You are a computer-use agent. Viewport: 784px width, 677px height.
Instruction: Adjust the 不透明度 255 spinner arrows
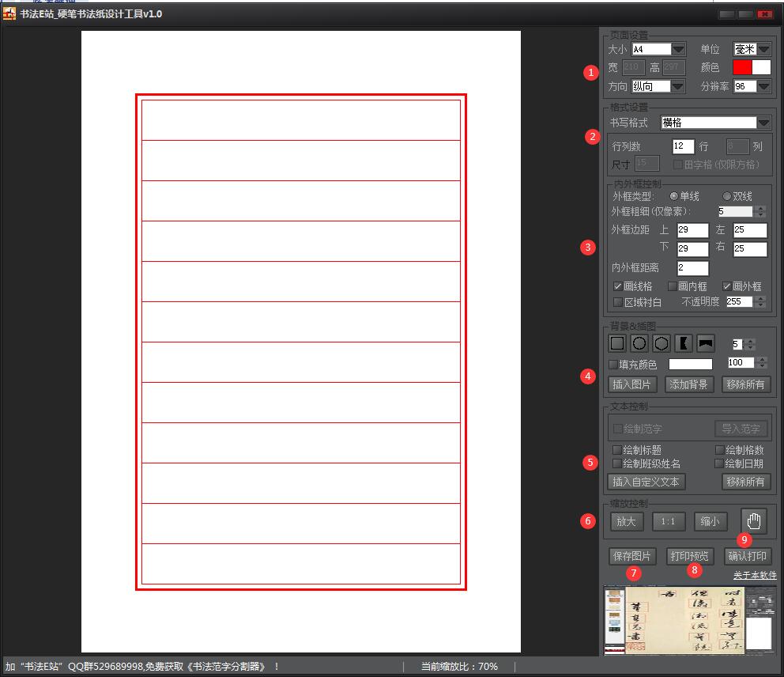point(760,301)
